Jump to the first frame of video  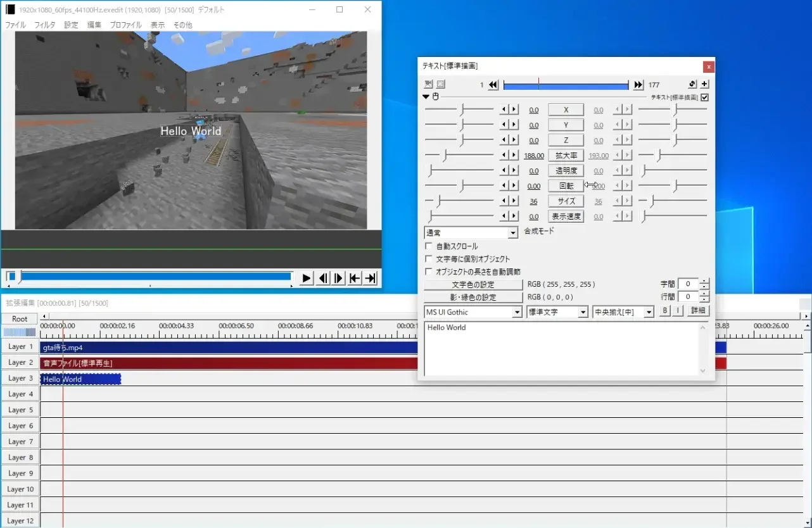point(355,278)
